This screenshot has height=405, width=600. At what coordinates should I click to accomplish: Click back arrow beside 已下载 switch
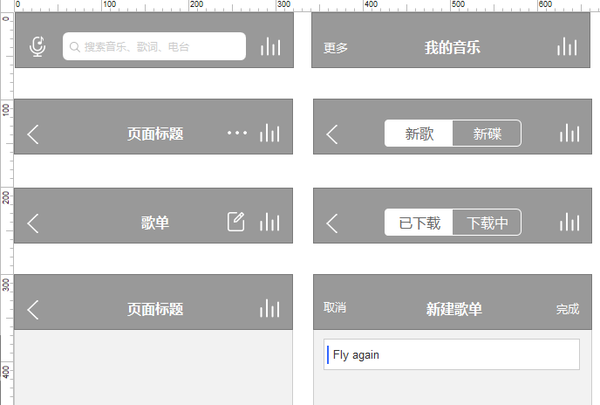[332, 223]
